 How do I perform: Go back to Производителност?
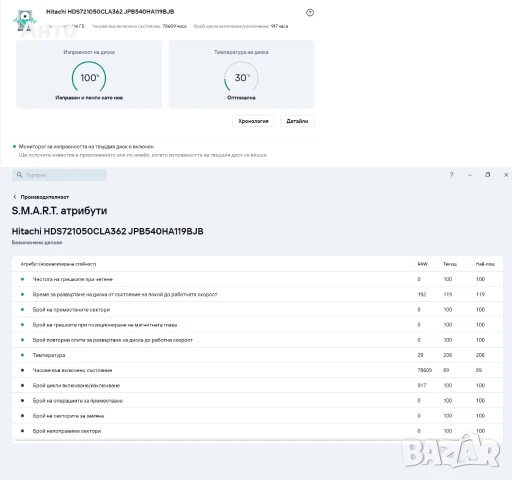[44, 197]
